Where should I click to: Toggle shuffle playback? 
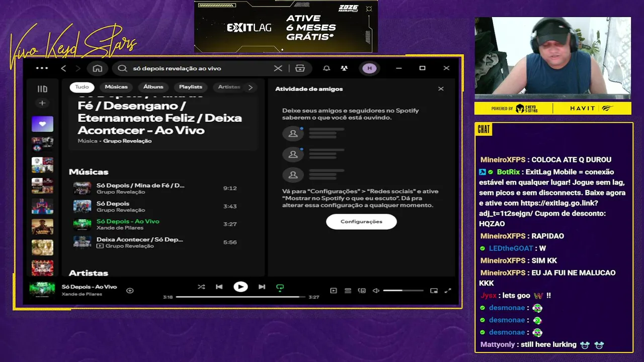point(201,287)
